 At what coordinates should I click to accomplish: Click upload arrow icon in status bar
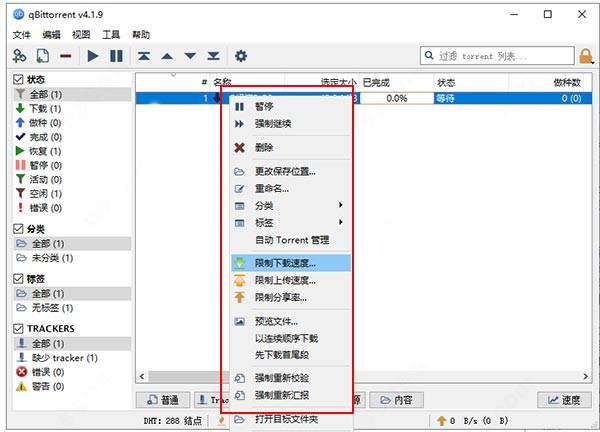[441, 421]
